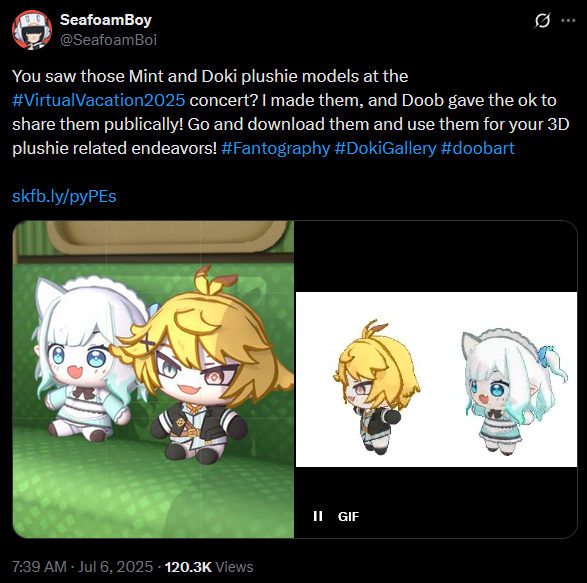
Task: Click the 120.3K Views count
Action: 209,567
